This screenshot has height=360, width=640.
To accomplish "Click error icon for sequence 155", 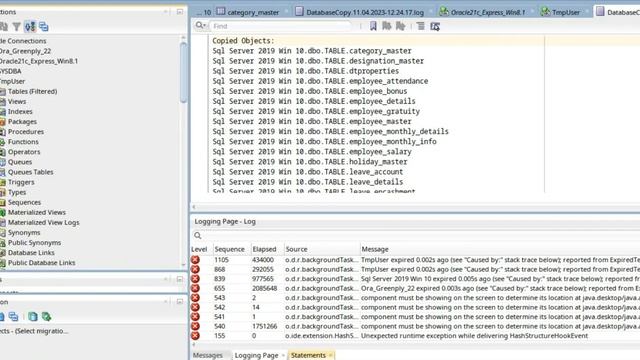I will [x=196, y=336].
